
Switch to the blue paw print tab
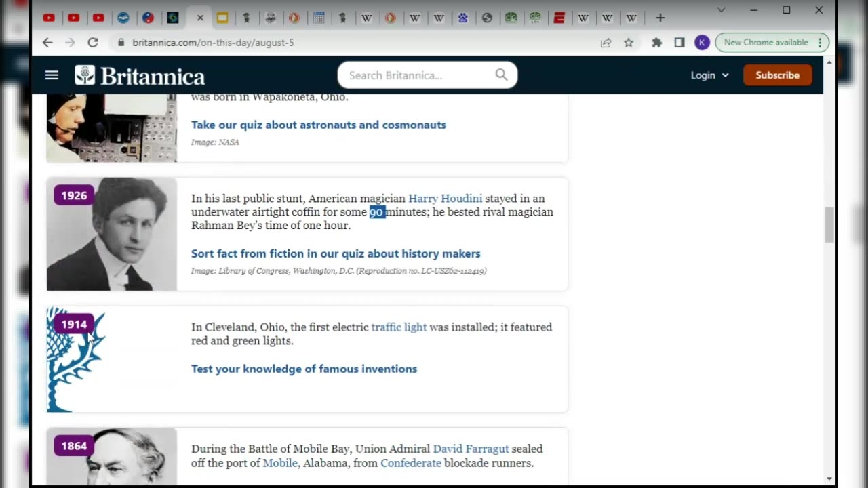coord(463,18)
